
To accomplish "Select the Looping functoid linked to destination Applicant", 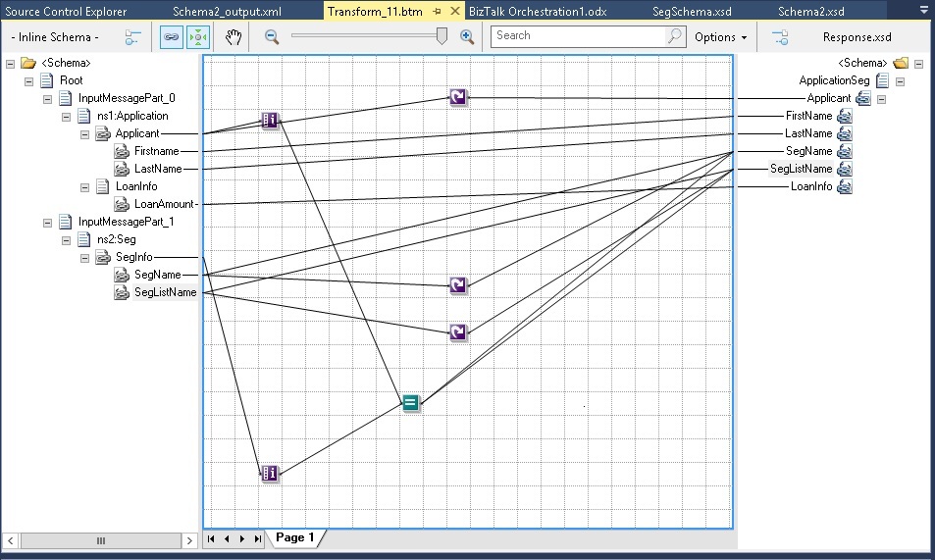I will 458,97.
